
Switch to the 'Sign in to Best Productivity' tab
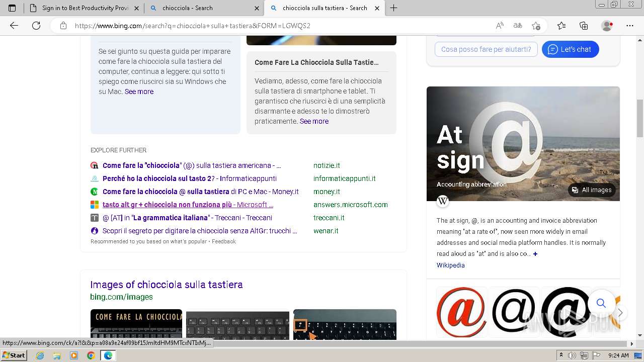[84, 8]
